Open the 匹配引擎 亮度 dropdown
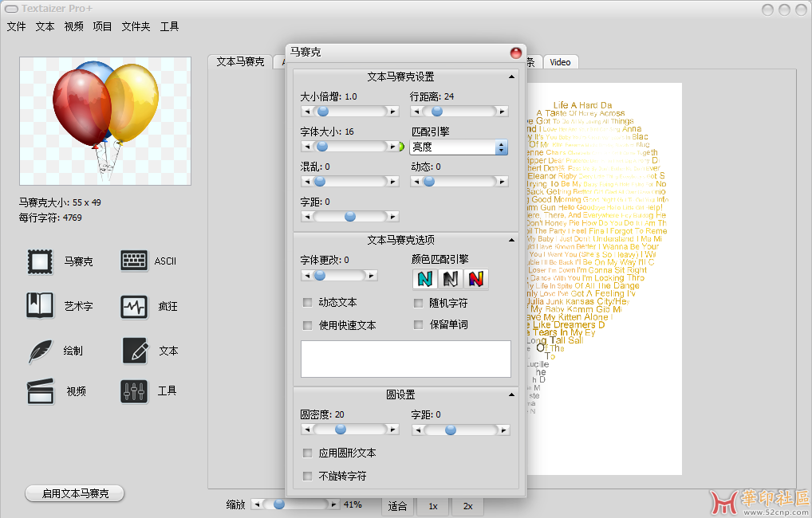812x518 pixels. [459, 147]
